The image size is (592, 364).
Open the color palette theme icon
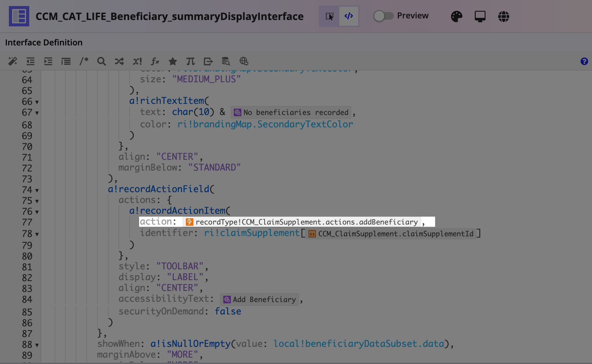[x=457, y=16]
